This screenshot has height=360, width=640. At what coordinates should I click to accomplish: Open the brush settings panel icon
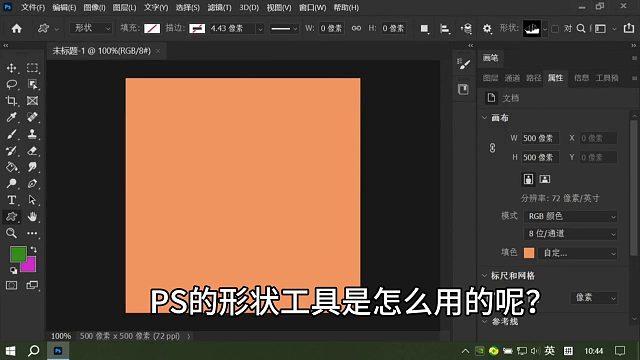coord(464,64)
